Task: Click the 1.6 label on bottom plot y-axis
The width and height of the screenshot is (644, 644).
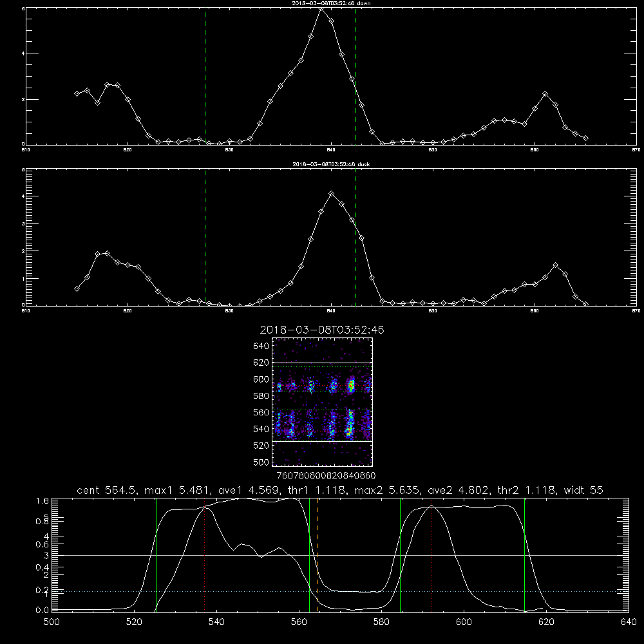Action: [x=43, y=501]
